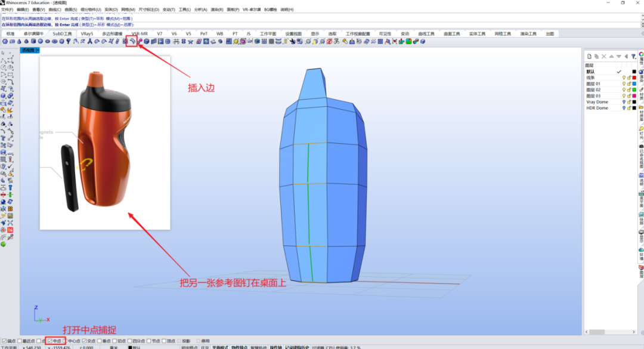The image size is (644, 349).
Task: Delete layer using the X icon
Action: [603, 56]
